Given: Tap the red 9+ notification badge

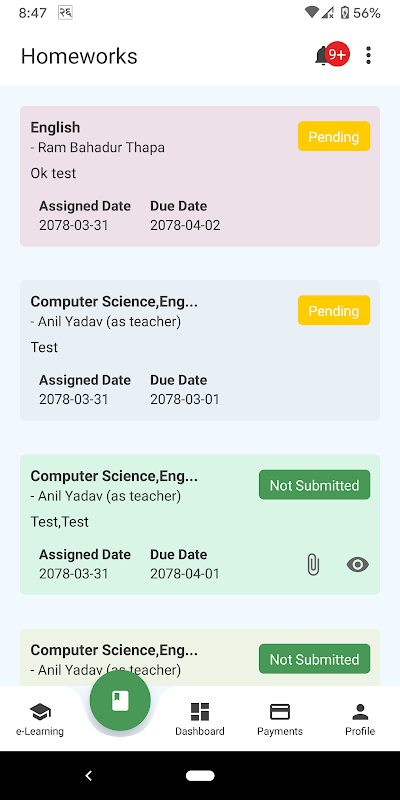Looking at the screenshot, I should pyautogui.click(x=337, y=54).
